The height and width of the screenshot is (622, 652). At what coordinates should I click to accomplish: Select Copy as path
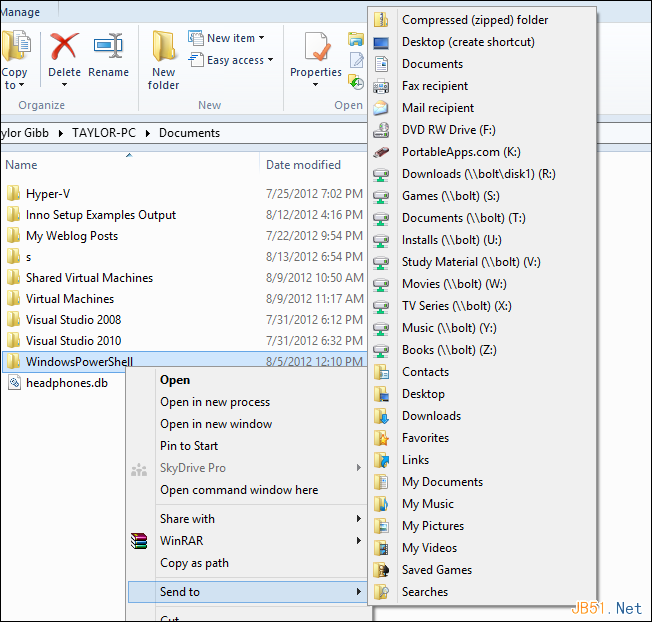tap(194, 563)
